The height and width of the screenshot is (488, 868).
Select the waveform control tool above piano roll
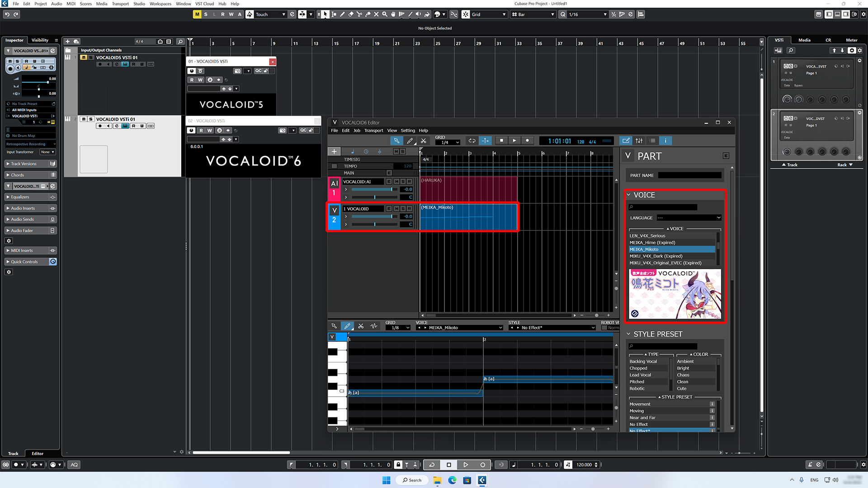[374, 326]
